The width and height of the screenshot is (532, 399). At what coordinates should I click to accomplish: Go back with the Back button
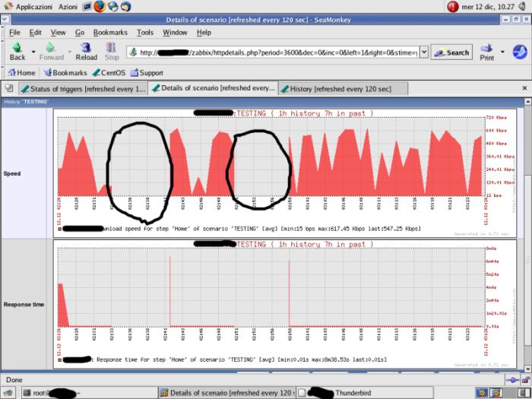(17, 52)
